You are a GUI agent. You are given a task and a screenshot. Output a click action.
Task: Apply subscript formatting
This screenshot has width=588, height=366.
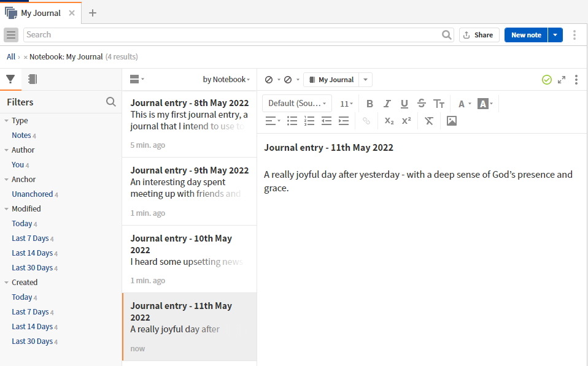point(389,121)
